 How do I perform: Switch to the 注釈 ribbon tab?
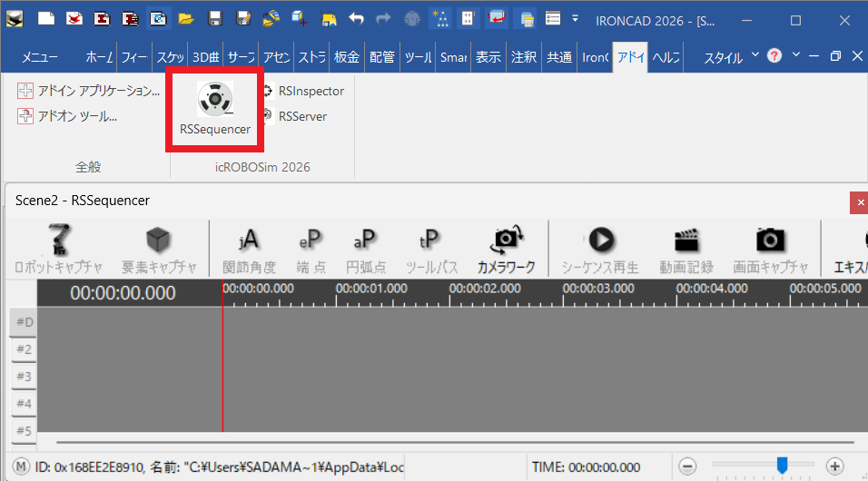[x=524, y=57]
